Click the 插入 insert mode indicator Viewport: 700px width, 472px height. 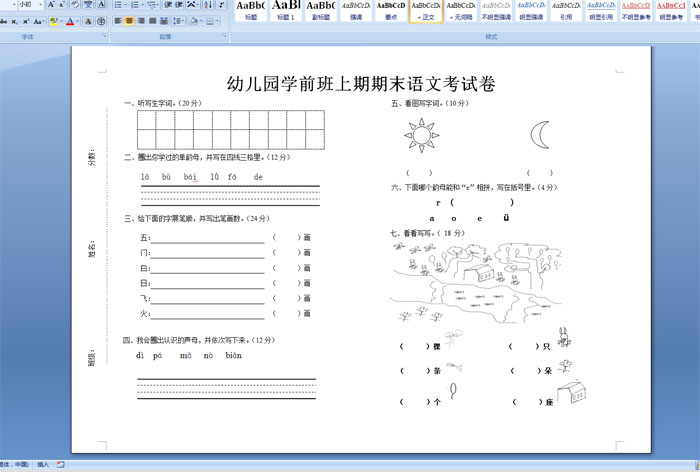43,465
